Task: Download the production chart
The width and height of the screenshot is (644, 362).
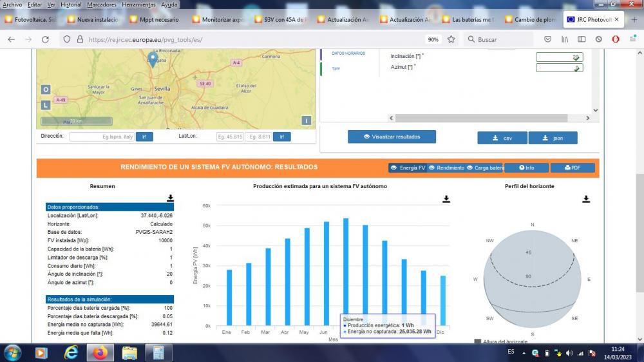Action: pos(446,199)
